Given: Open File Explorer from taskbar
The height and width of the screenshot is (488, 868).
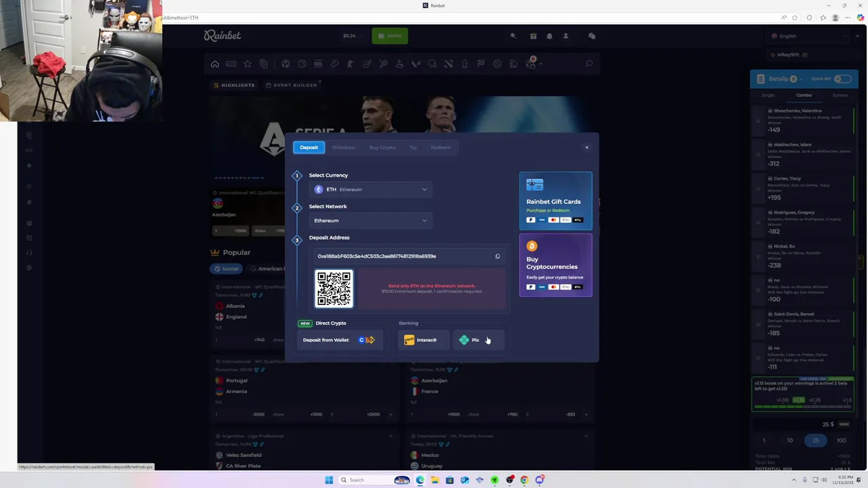Looking at the screenshot, I should (435, 480).
